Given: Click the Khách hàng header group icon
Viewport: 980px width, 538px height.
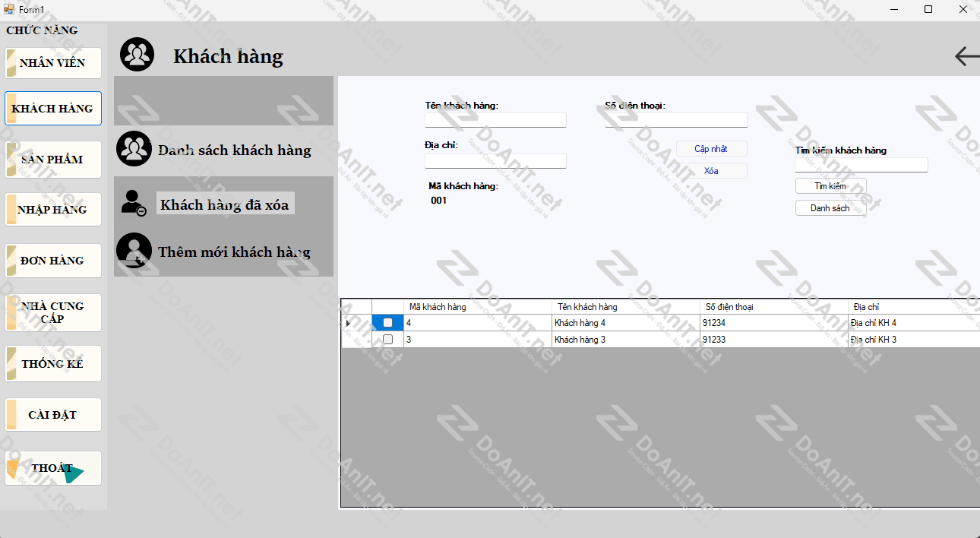Looking at the screenshot, I should point(138,55).
